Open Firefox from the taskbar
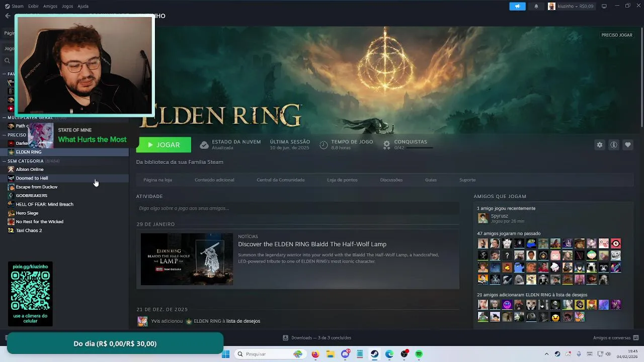Image resolution: width=644 pixels, height=362 pixels. tap(315, 354)
